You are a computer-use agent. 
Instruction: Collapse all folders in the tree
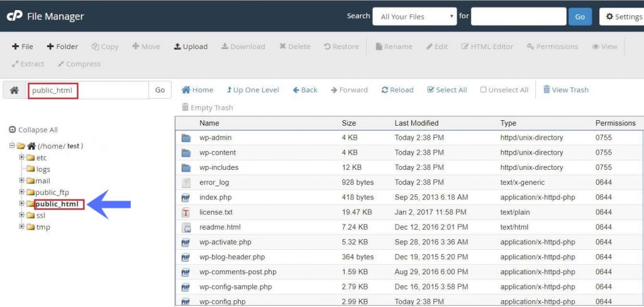pyautogui.click(x=34, y=130)
